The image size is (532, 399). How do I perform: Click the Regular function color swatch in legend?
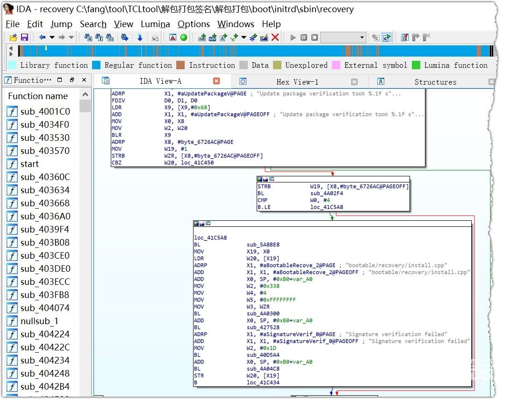tap(96, 65)
